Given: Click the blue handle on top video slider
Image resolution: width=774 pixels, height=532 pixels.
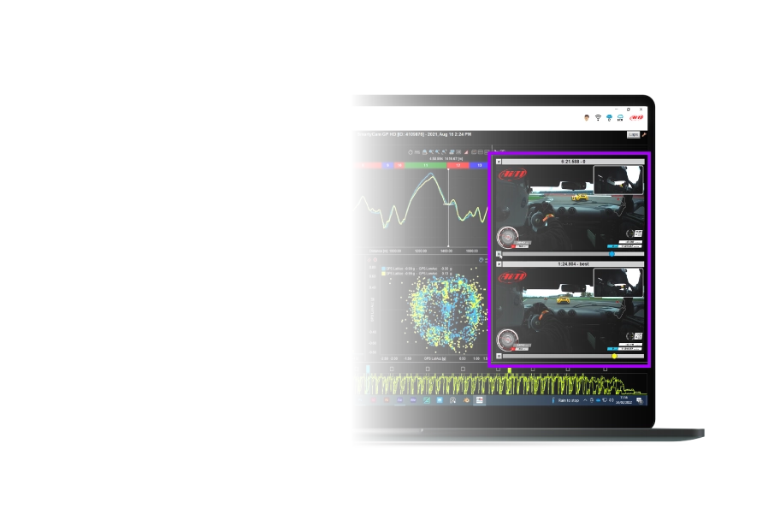Looking at the screenshot, I should pyautogui.click(x=612, y=254).
